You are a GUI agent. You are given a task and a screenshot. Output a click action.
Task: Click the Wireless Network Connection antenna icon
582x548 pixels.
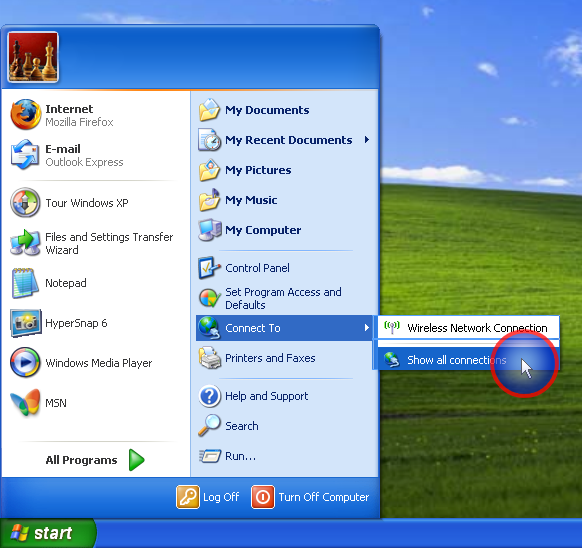[x=392, y=327]
